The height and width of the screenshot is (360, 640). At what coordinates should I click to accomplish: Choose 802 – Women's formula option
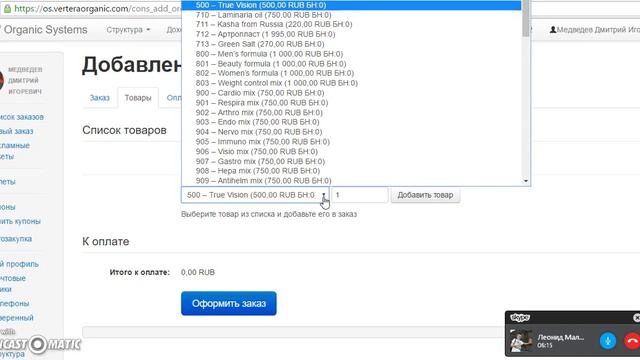tap(351, 73)
